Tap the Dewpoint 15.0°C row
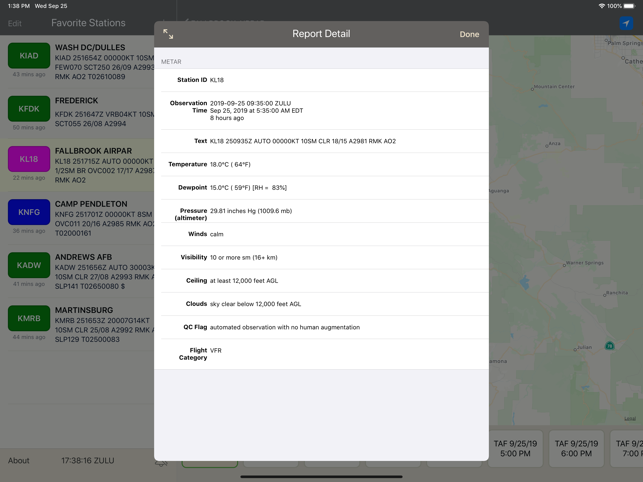The width and height of the screenshot is (643, 482). (x=322, y=188)
